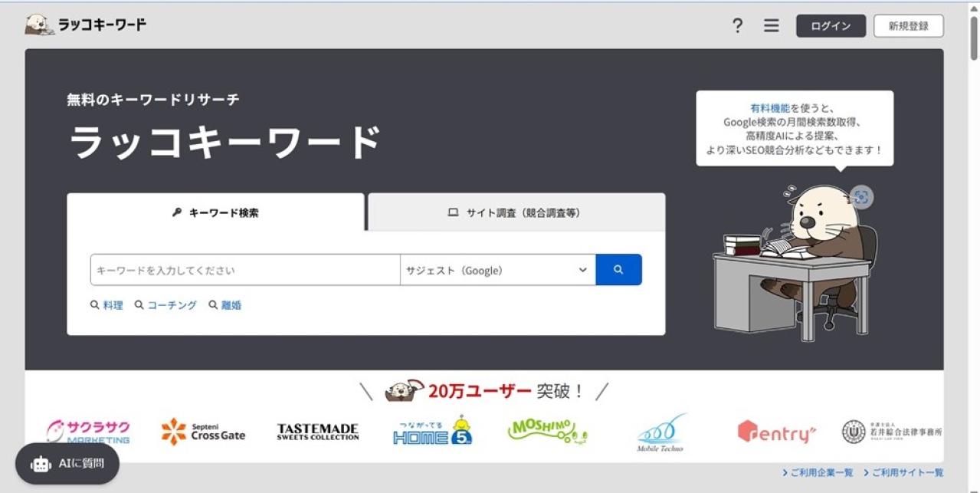This screenshot has width=980, height=493.
Task: Click the Tastemade Sweets Collection logo
Action: [317, 432]
